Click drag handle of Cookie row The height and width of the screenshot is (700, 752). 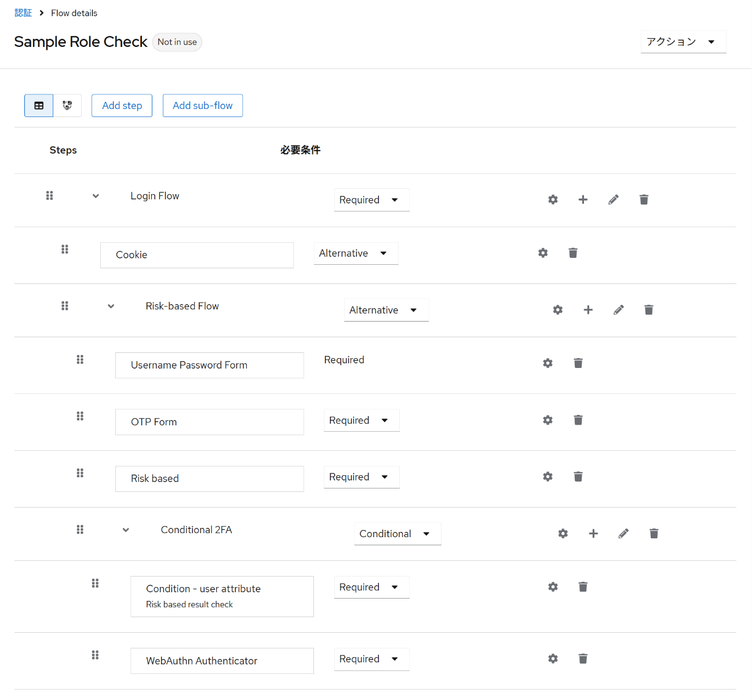(65, 249)
